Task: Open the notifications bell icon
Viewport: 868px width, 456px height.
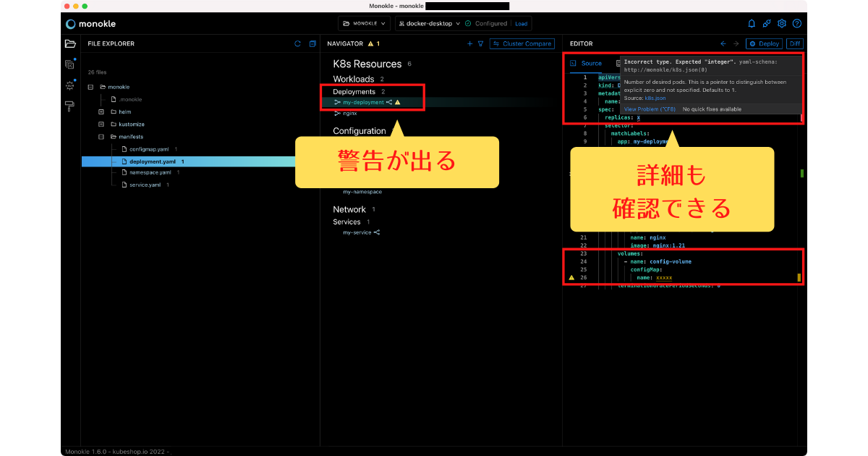Action: [x=752, y=23]
